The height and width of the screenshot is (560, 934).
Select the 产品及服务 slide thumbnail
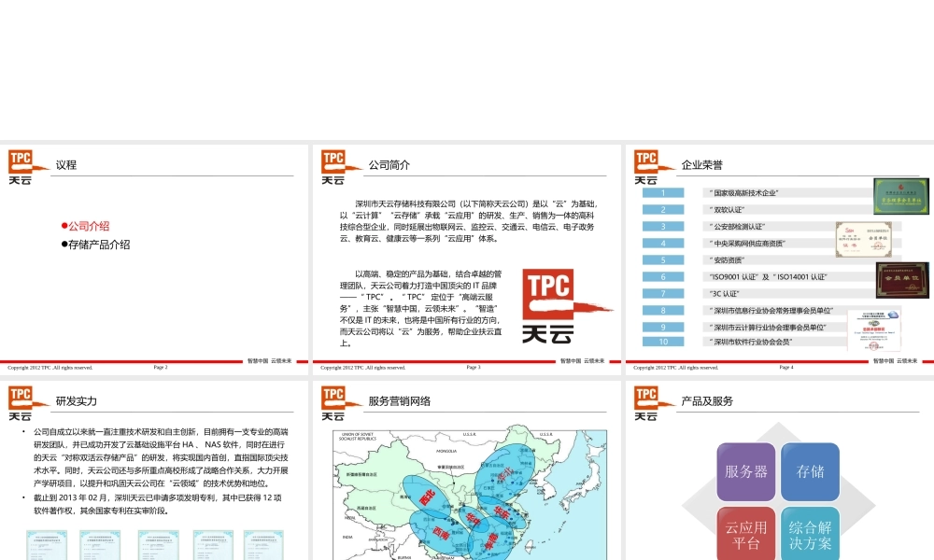(780, 470)
